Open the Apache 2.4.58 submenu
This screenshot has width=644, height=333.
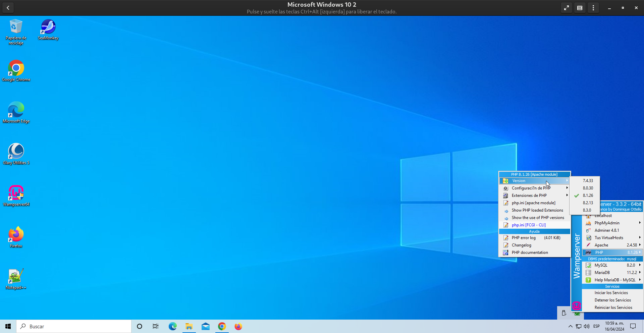click(x=612, y=245)
